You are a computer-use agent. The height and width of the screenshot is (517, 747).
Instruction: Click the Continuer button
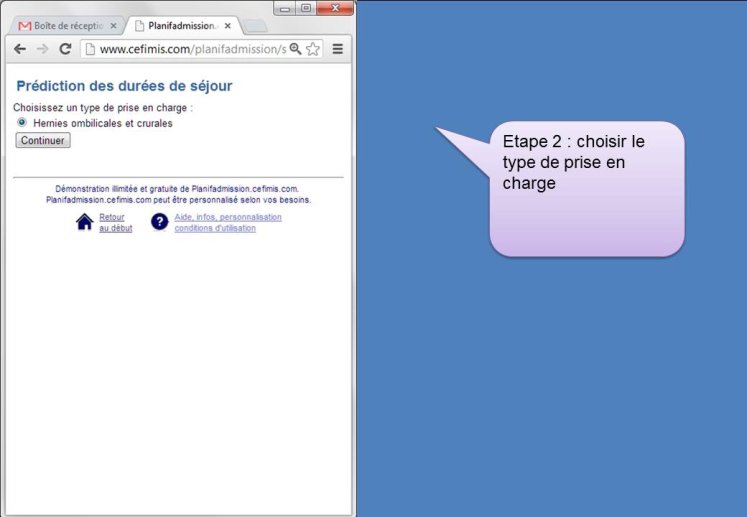(x=43, y=140)
